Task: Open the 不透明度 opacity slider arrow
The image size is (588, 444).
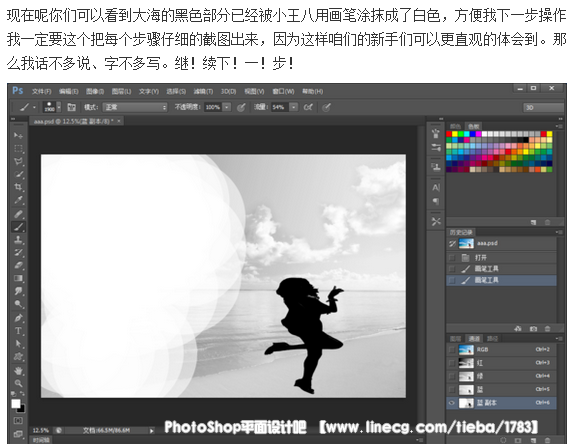Action: pyautogui.click(x=226, y=107)
